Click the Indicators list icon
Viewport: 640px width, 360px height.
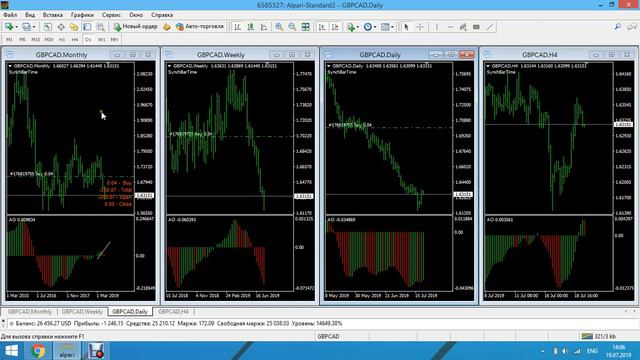coord(351,27)
